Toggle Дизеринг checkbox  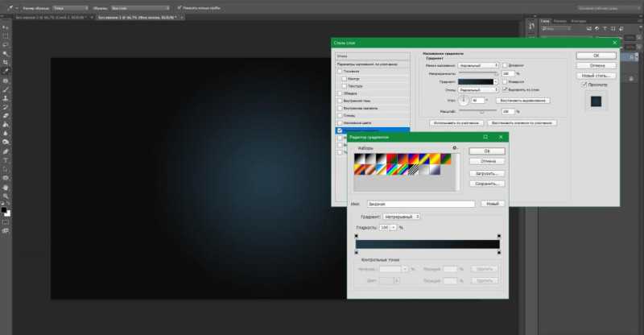click(x=505, y=65)
